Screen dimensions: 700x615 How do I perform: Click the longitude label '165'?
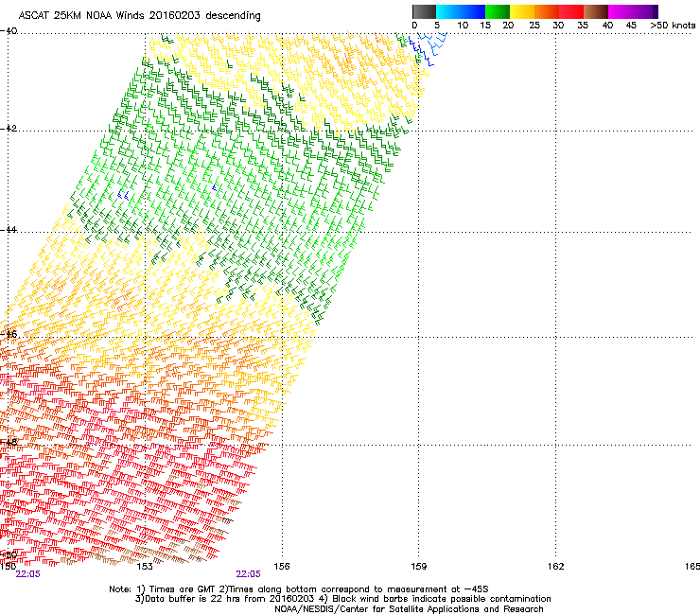[x=692, y=567]
